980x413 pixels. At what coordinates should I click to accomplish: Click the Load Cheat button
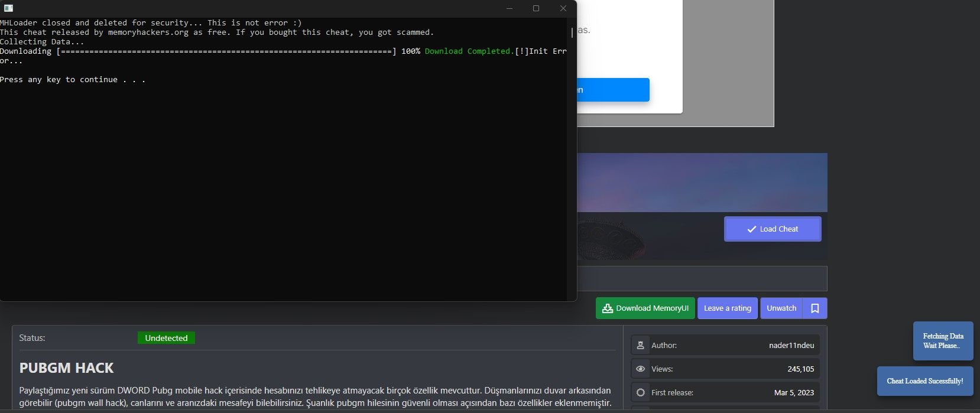pyautogui.click(x=773, y=229)
